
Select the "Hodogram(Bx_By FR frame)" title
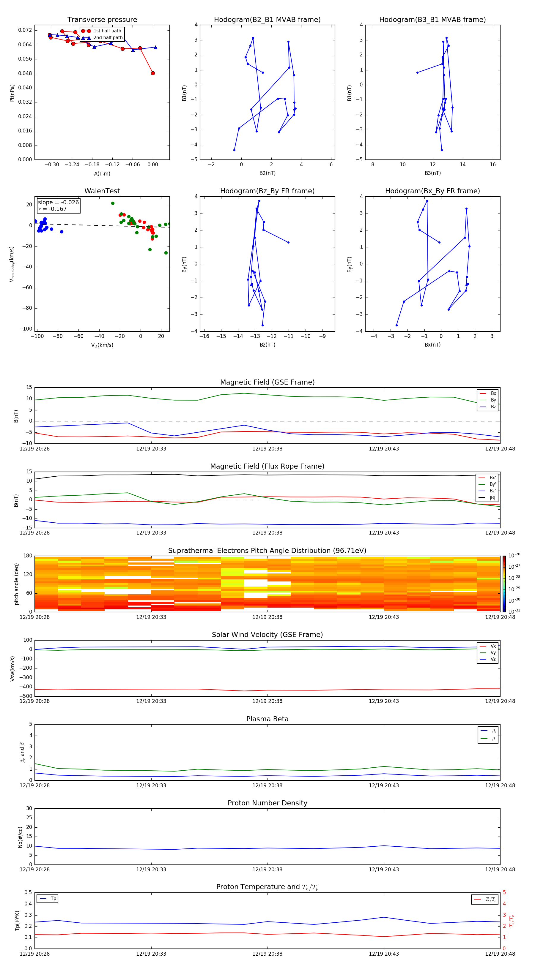coord(432,191)
